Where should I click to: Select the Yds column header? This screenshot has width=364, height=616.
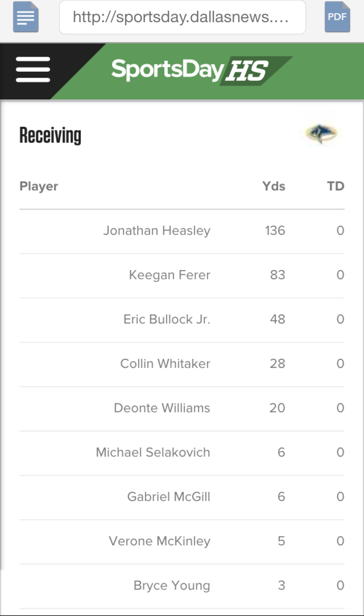(x=273, y=186)
